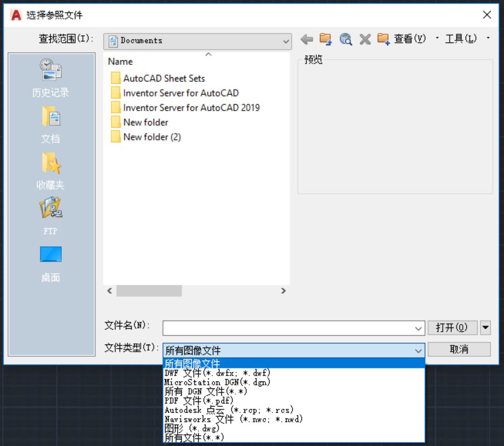This screenshot has height=446, width=504.
Task: Choose MicroStation DGN (*.dgn) type
Action: tap(294, 382)
